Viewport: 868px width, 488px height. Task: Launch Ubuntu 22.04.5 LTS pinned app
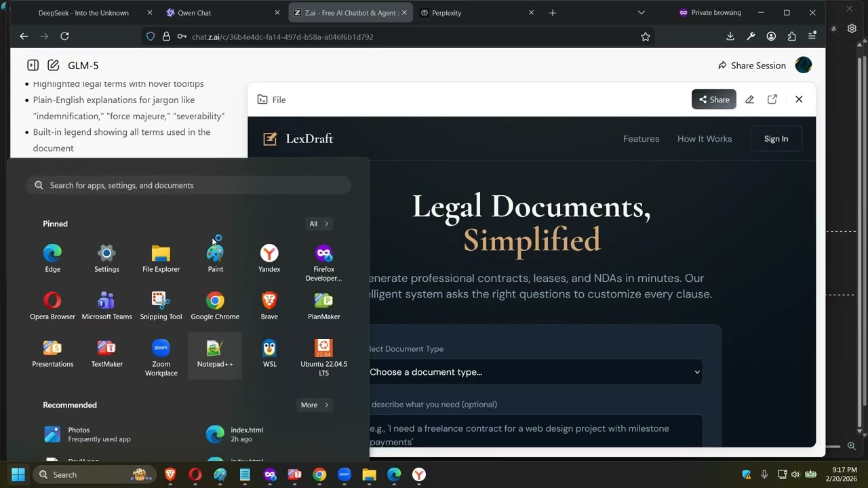tap(323, 357)
